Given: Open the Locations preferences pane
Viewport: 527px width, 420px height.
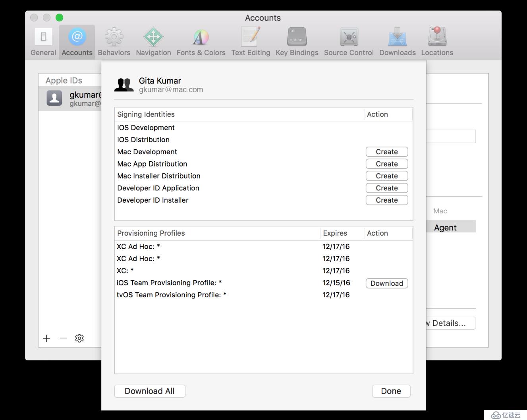Looking at the screenshot, I should point(437,42).
